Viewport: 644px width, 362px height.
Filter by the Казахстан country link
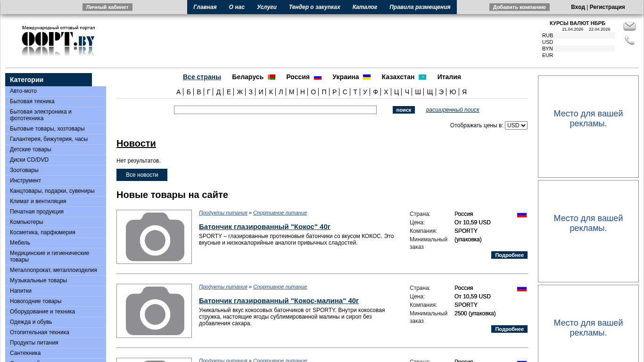[x=398, y=77]
